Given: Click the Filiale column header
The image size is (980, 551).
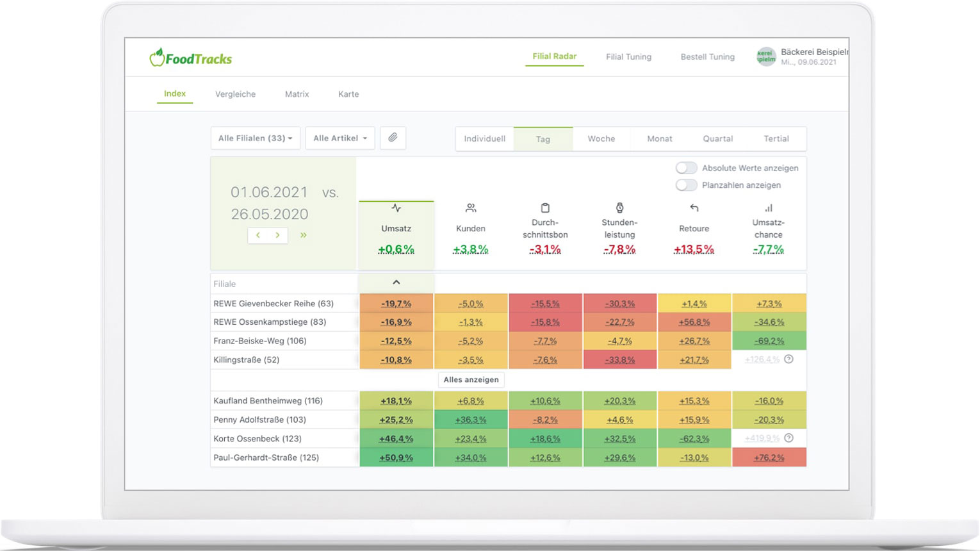Looking at the screenshot, I should coord(225,284).
